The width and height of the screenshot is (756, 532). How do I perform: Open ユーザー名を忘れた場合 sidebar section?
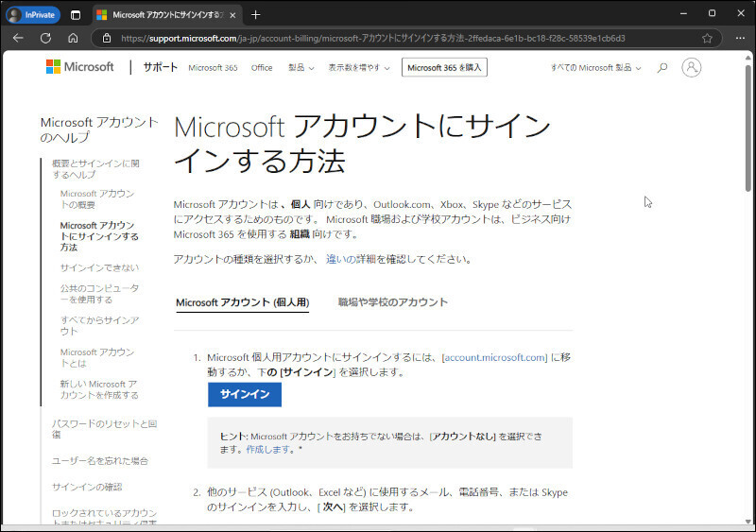100,461
